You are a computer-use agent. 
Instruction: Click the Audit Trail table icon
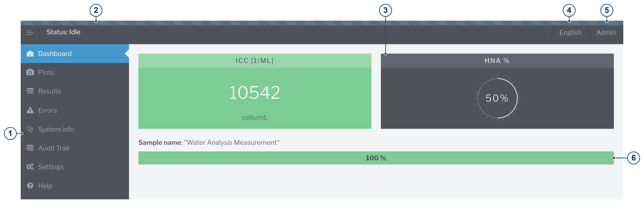[x=30, y=148]
